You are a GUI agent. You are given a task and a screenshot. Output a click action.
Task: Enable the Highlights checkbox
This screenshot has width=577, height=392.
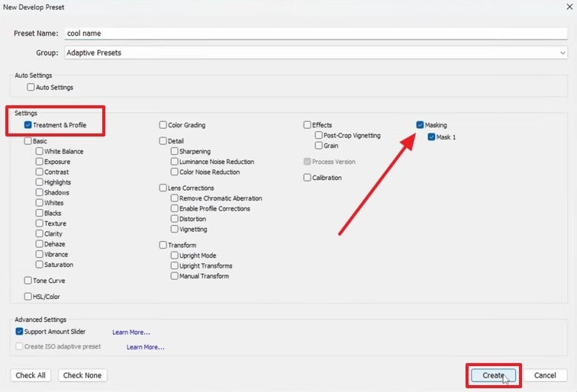40,182
